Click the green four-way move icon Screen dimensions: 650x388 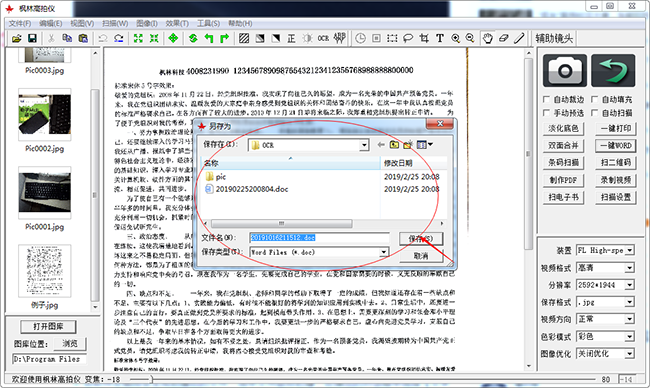(173, 39)
